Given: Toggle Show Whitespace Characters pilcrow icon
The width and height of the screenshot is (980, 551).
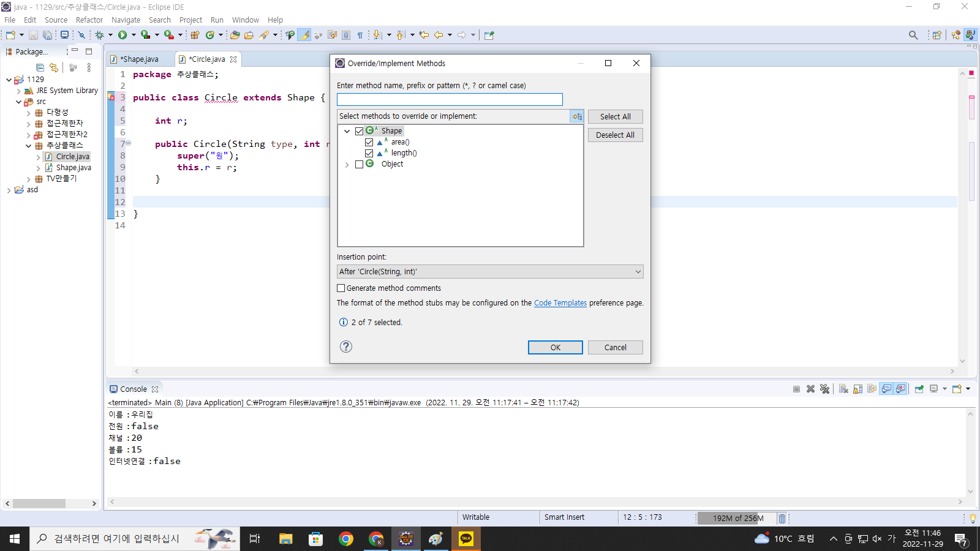Looking at the screenshot, I should click(x=360, y=35).
